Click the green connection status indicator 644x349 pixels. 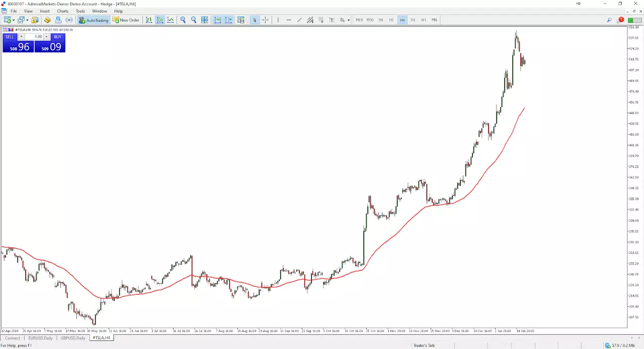tap(634, 20)
